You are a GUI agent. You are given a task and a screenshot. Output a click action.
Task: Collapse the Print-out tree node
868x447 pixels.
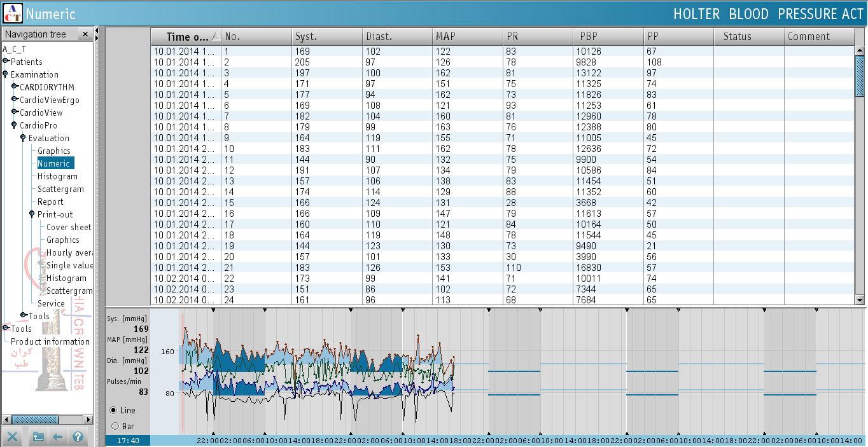click(32, 214)
